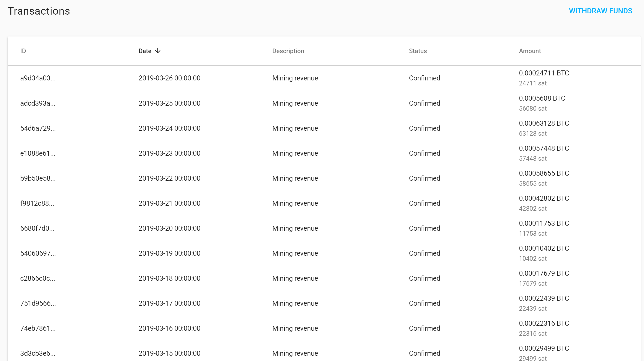The width and height of the screenshot is (644, 363).
Task: Select transaction ID e1088e61...
Action: pos(38,153)
